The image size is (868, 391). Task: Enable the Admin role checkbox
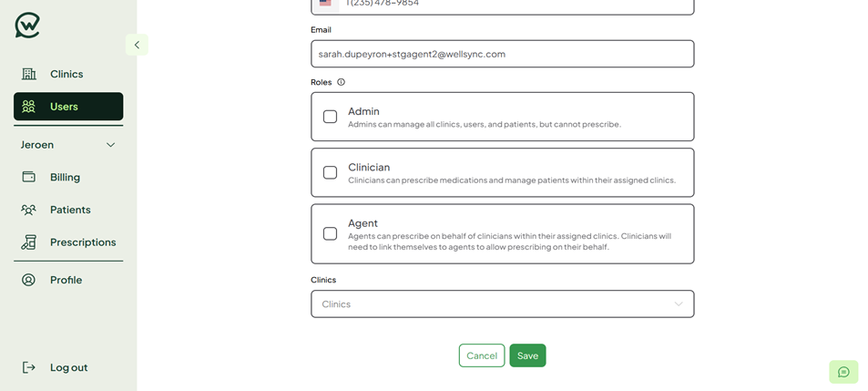[330, 117]
